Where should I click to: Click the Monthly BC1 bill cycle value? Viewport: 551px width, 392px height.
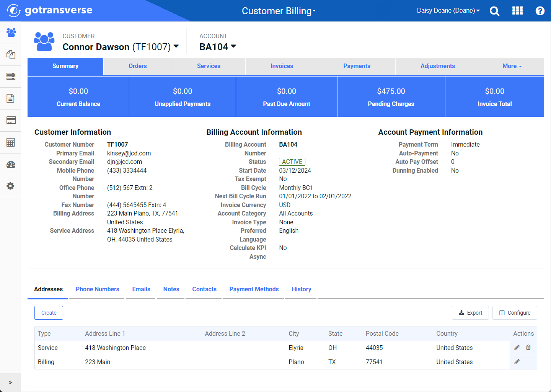(296, 188)
